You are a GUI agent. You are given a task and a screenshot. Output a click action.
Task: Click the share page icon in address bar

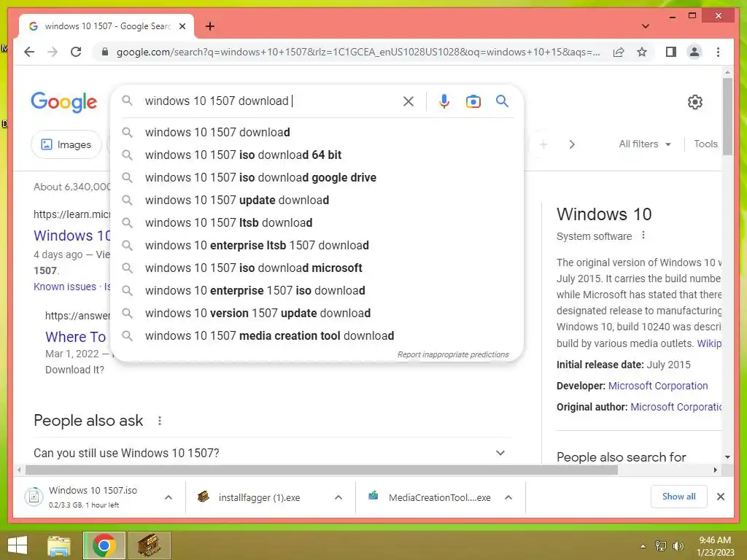619,52
